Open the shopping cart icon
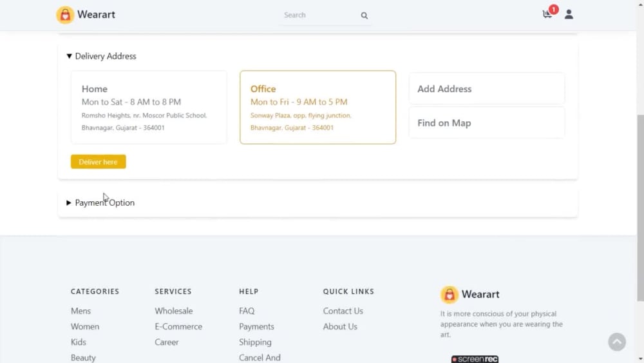644x363 pixels. click(547, 15)
